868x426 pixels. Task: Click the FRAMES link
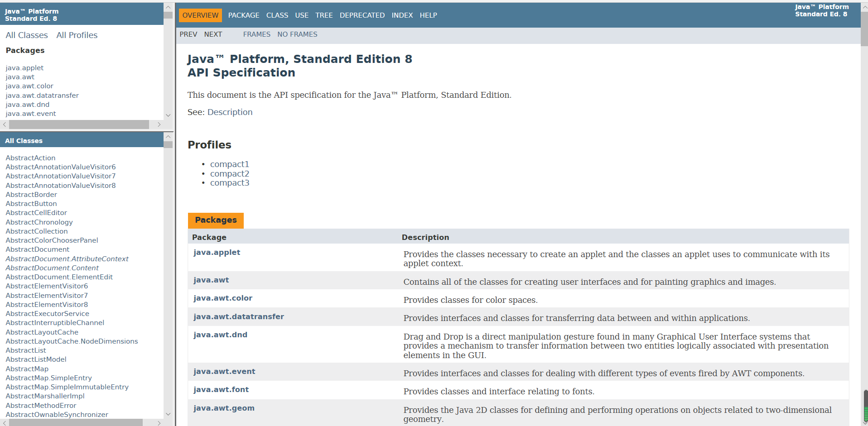[x=257, y=34]
